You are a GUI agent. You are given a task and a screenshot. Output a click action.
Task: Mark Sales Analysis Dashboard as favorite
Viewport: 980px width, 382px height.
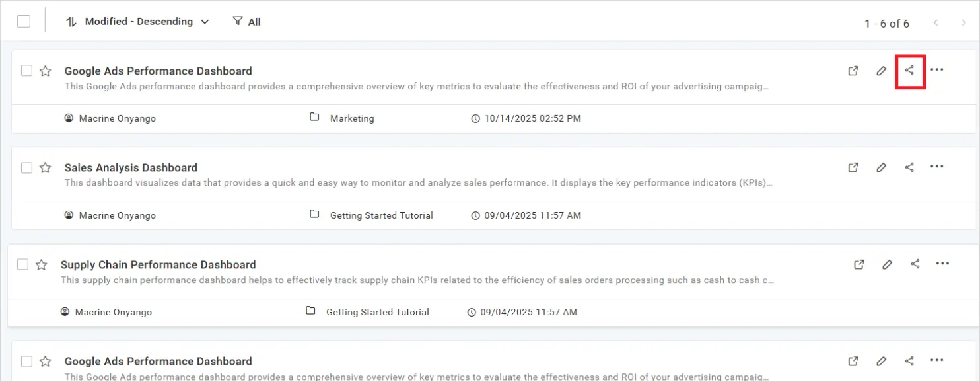[x=45, y=167]
